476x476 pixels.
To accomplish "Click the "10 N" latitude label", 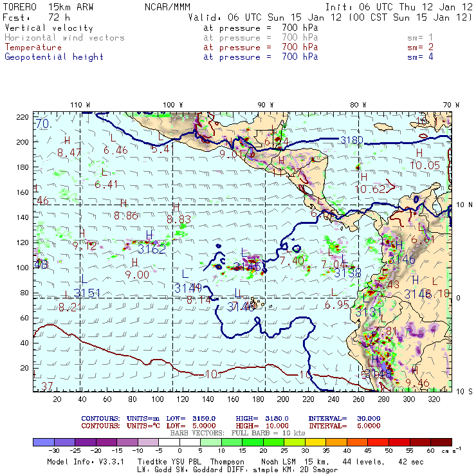I will (464, 205).
